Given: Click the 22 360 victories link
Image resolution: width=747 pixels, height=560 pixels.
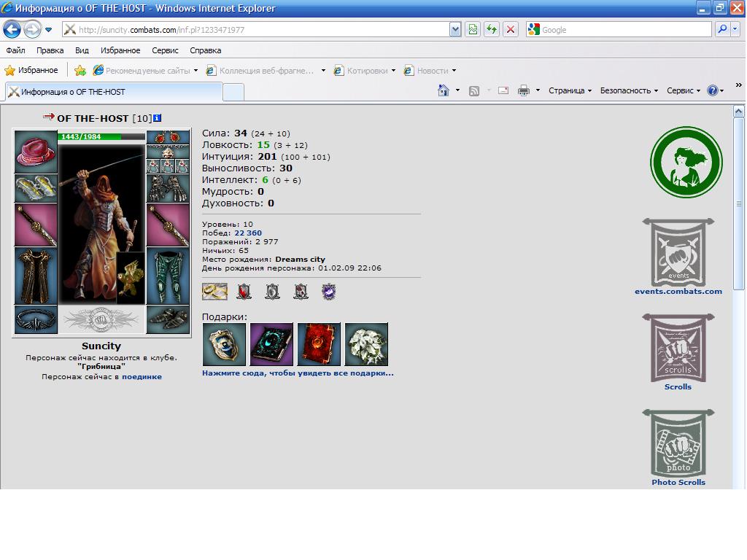Looking at the screenshot, I should [x=248, y=233].
